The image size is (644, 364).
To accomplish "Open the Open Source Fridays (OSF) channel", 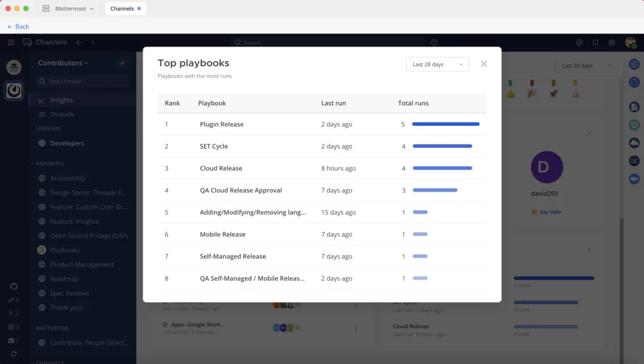I will (82, 236).
